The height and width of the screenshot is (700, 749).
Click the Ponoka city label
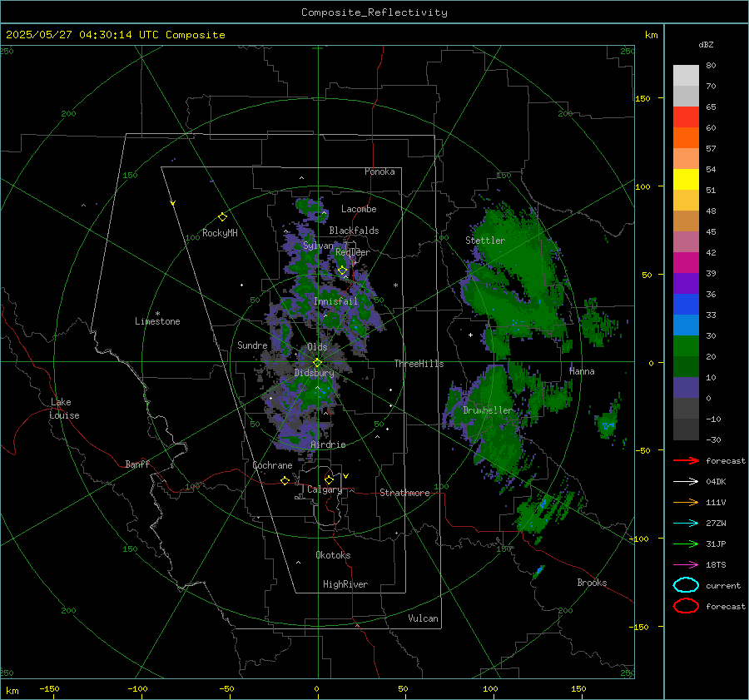pyautogui.click(x=379, y=171)
